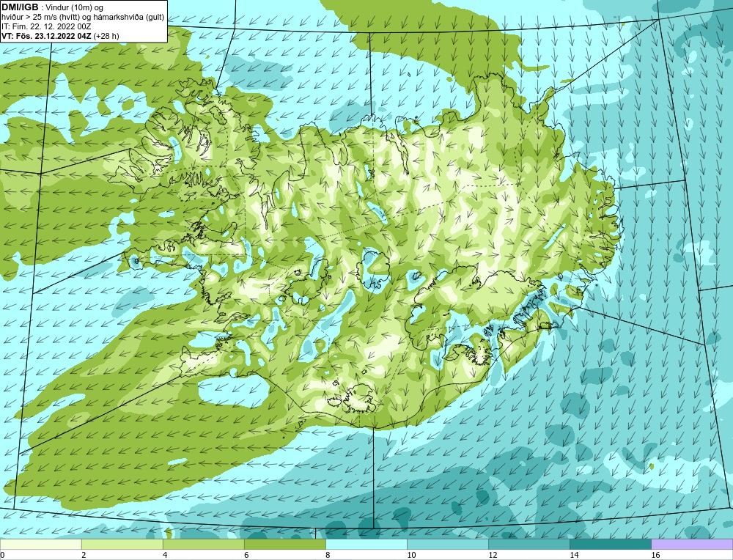
Task: Click the 14–16 m/s dark teal legend swatch
Action: (x=610, y=545)
